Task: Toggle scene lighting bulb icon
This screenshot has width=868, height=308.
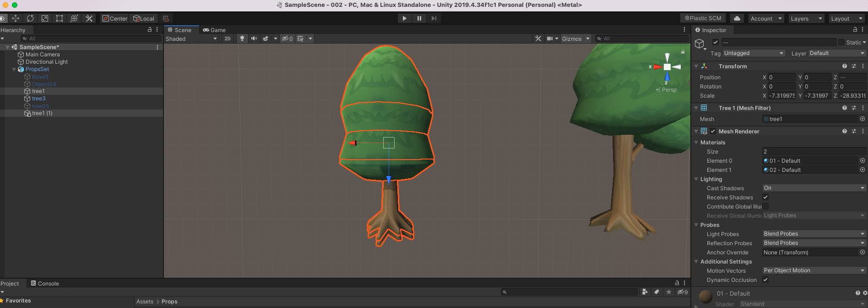Action: pyautogui.click(x=242, y=38)
